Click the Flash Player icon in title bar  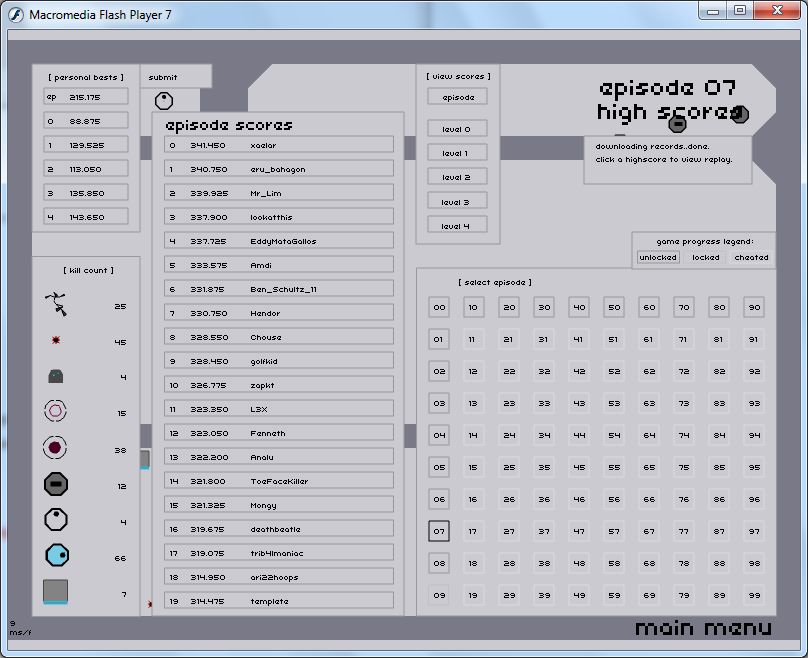coord(16,13)
